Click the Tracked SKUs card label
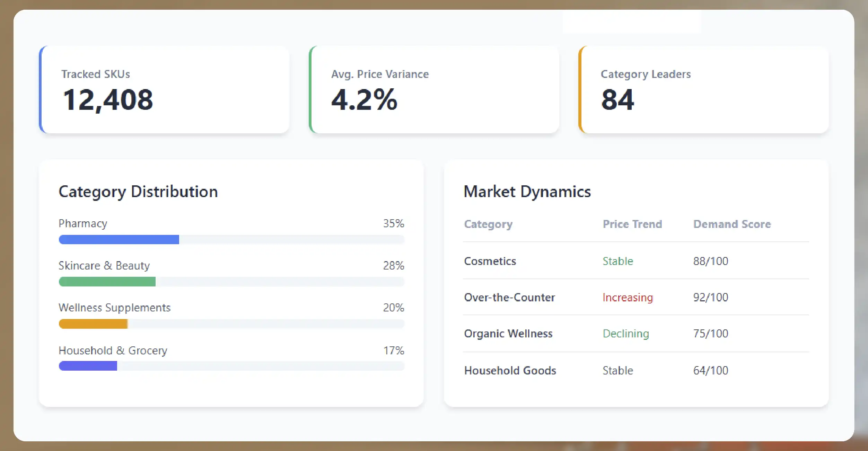 coord(96,74)
